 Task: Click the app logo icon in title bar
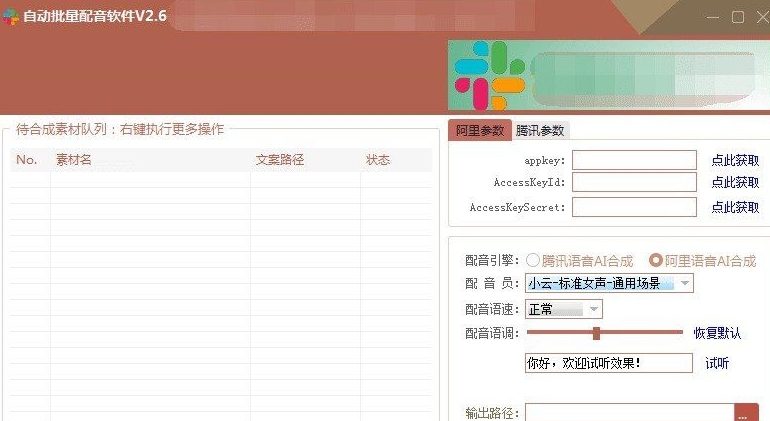click(11, 16)
